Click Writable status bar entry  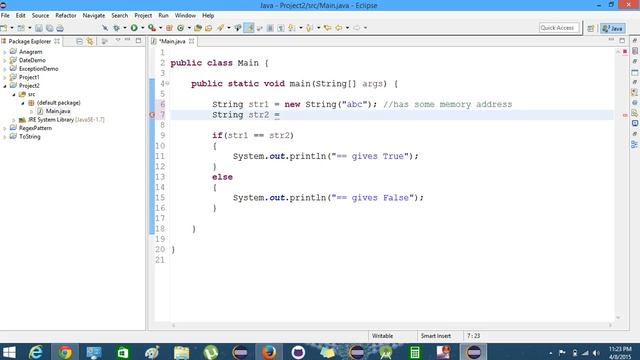(x=382, y=336)
